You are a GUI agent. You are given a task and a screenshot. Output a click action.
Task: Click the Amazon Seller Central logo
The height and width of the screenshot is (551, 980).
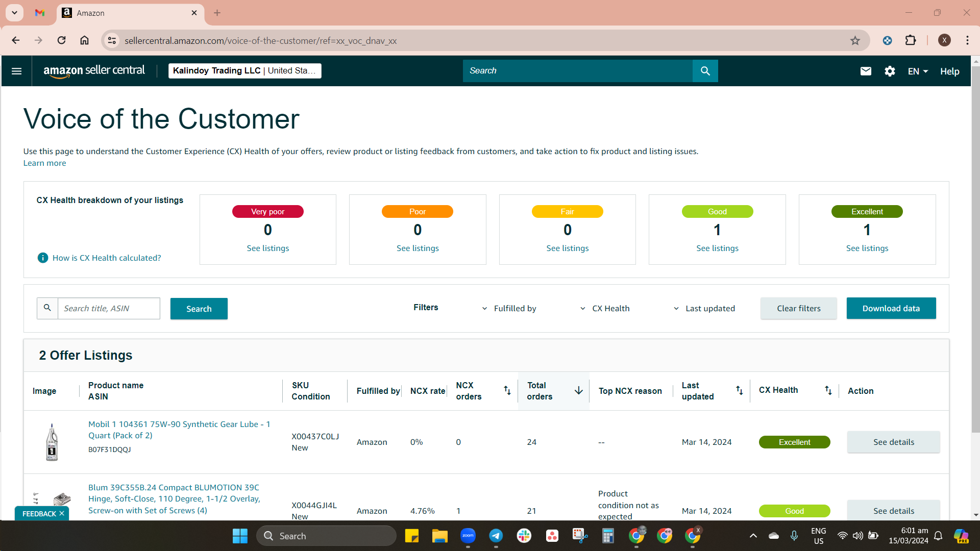(94, 71)
